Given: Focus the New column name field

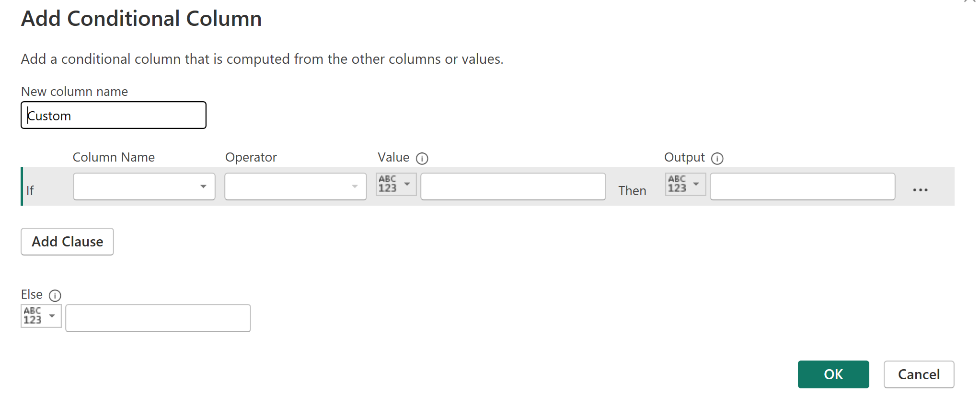Looking at the screenshot, I should 114,116.
